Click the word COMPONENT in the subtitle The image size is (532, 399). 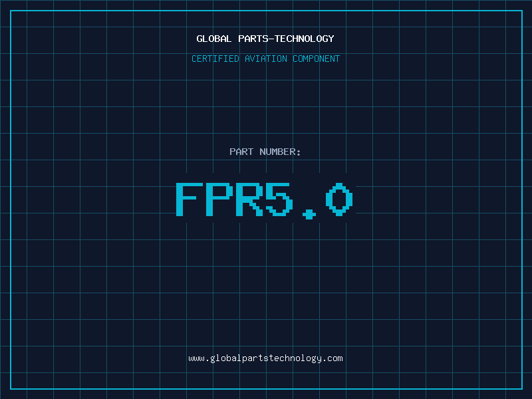click(317, 59)
